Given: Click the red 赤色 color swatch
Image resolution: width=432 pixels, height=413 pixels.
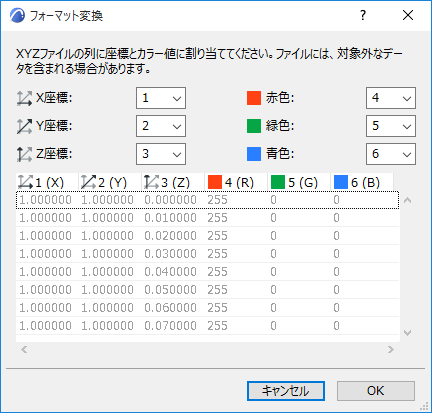Looking at the screenshot, I should [x=254, y=98].
